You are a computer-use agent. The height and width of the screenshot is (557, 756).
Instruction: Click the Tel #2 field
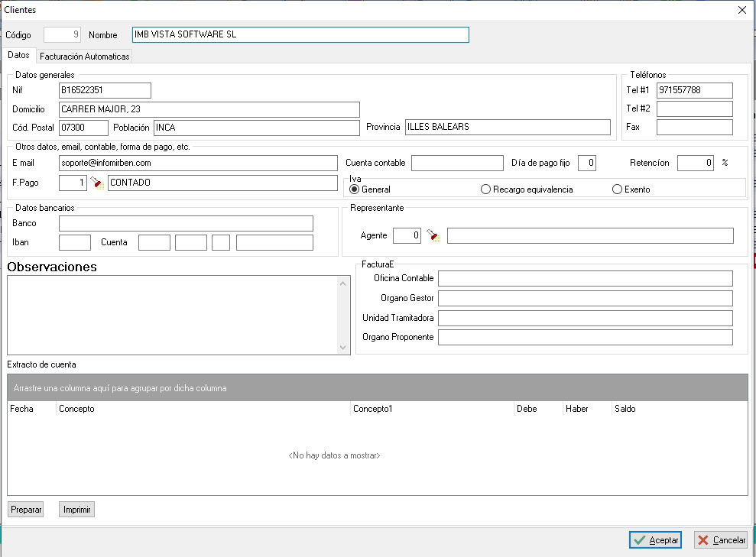click(x=695, y=108)
